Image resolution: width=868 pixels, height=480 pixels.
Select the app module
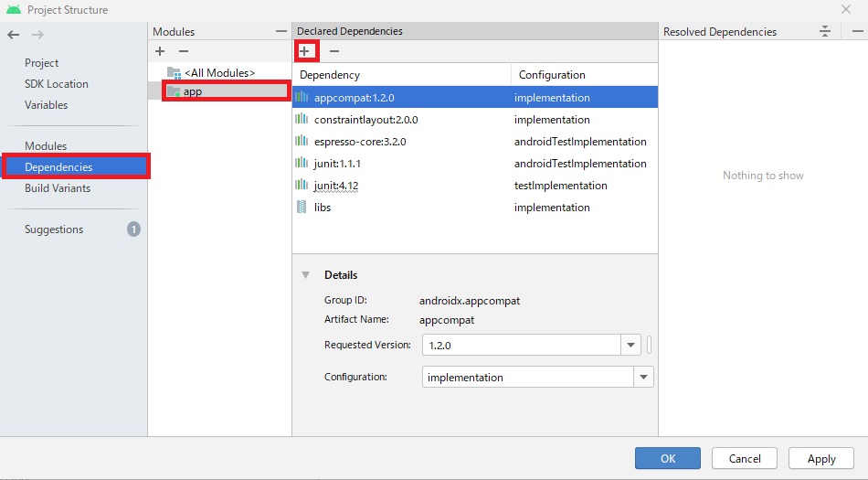(193, 91)
